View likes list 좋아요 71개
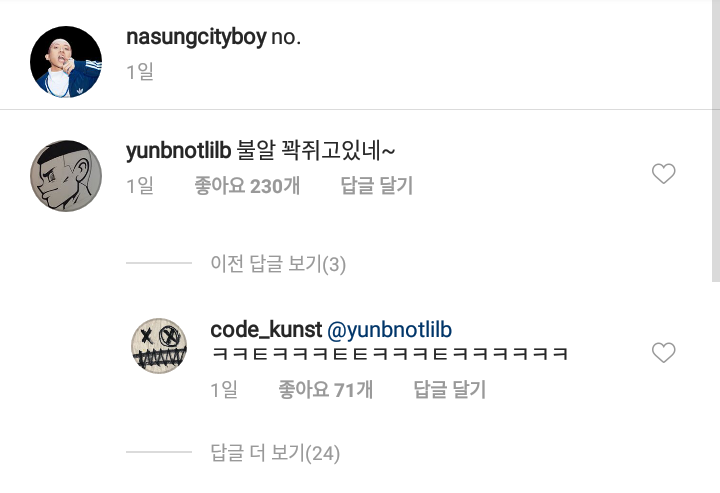Image resolution: width=720 pixels, height=493 pixels. (326, 390)
